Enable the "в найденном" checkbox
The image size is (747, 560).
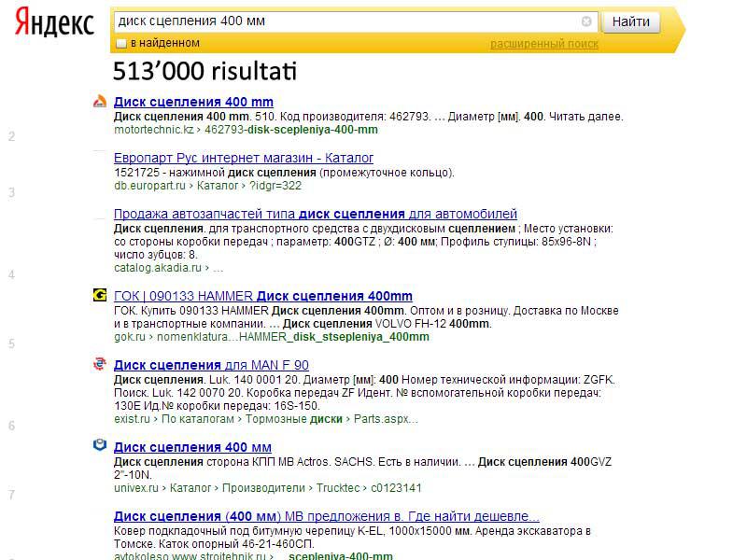pyautogui.click(x=121, y=43)
